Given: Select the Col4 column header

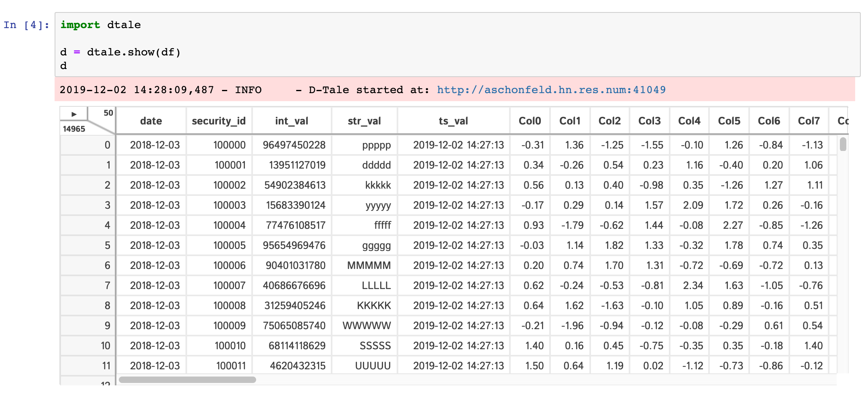Looking at the screenshot, I should (x=689, y=121).
